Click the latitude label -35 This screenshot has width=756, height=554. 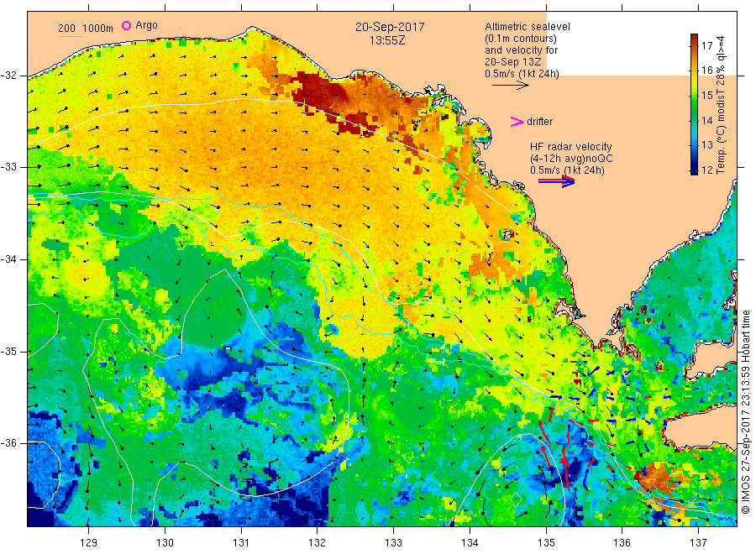coord(9,352)
